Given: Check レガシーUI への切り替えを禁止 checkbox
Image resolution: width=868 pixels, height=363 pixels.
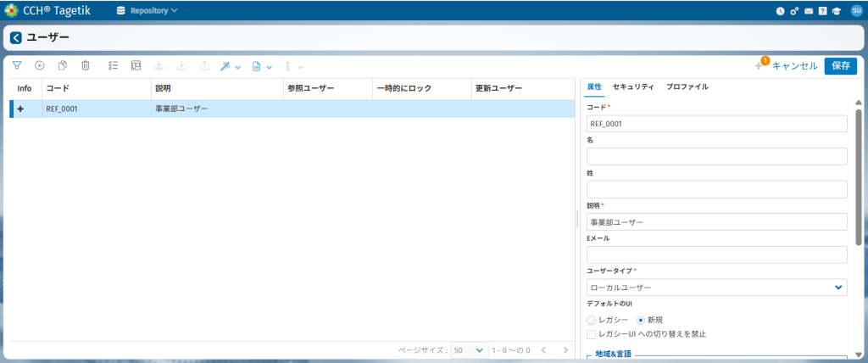Looking at the screenshot, I should [592, 334].
